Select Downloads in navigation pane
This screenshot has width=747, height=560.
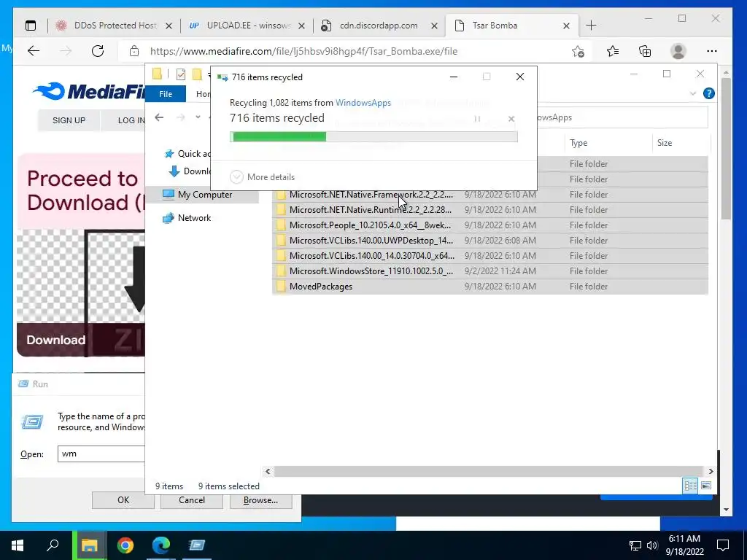190,171
